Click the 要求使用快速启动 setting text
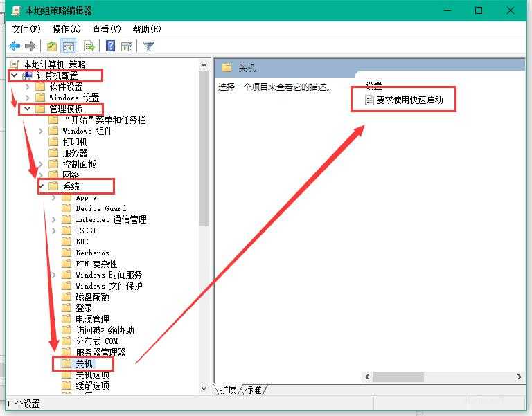The height and width of the screenshot is (416, 532). 409,100
